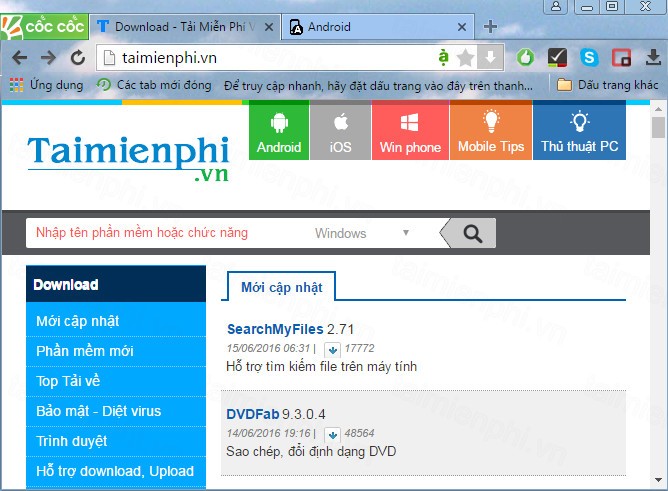Viewport: 668px width, 491px height.
Task: Bookmark page with the star icon
Action: 466,57
